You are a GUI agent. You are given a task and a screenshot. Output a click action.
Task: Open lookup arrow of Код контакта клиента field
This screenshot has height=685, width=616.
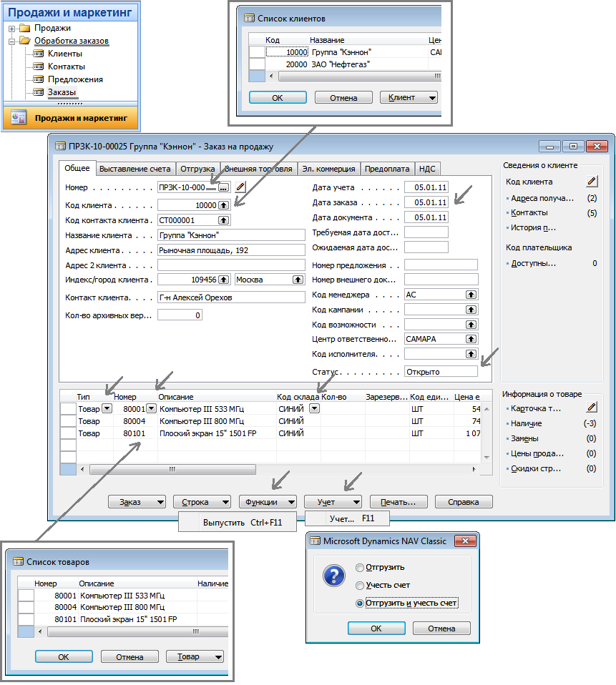(x=223, y=220)
